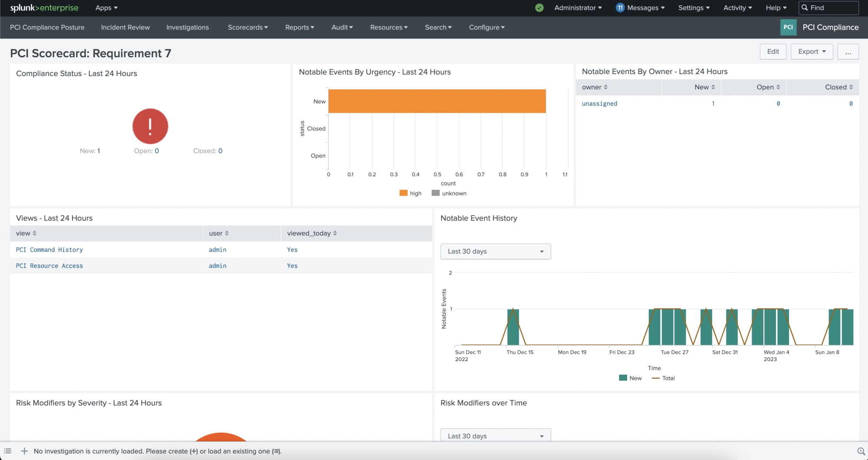Expand the Resources menu

(389, 27)
